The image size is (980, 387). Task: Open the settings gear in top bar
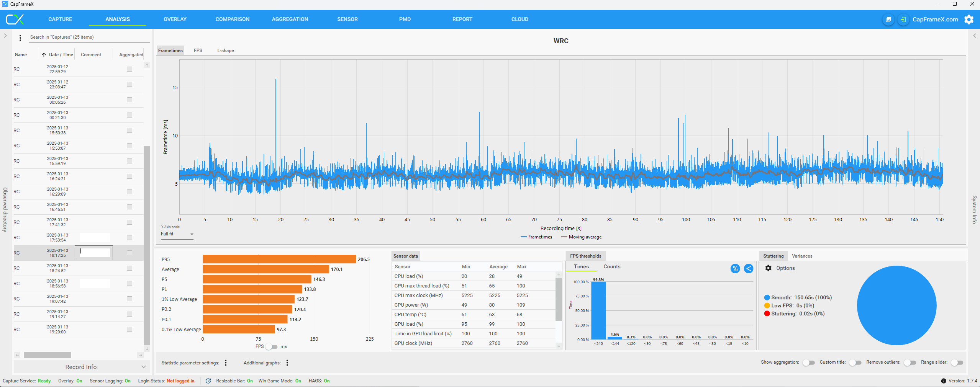969,20
